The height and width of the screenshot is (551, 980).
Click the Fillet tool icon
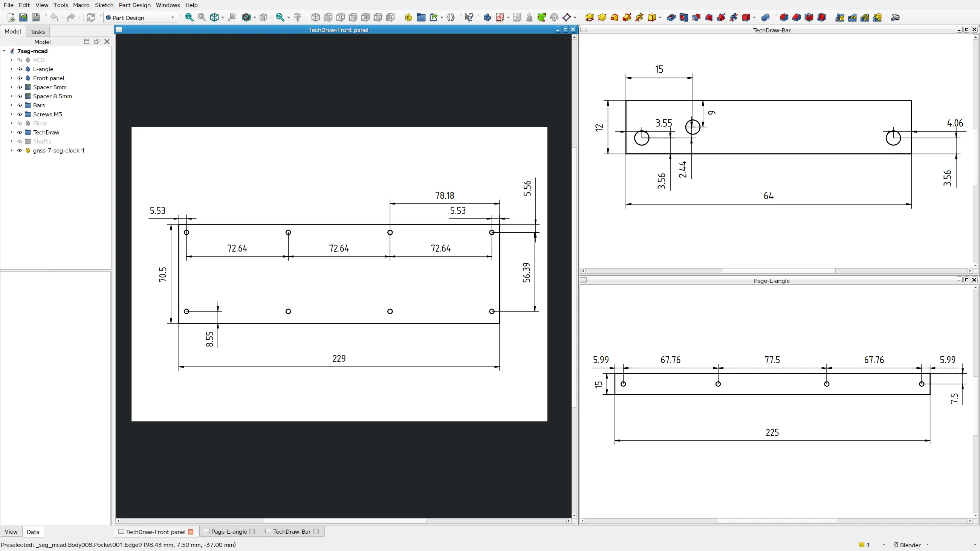784,17
